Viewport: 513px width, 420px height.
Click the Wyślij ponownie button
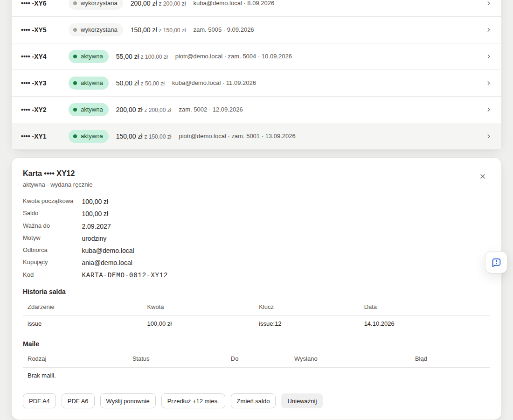click(x=128, y=401)
